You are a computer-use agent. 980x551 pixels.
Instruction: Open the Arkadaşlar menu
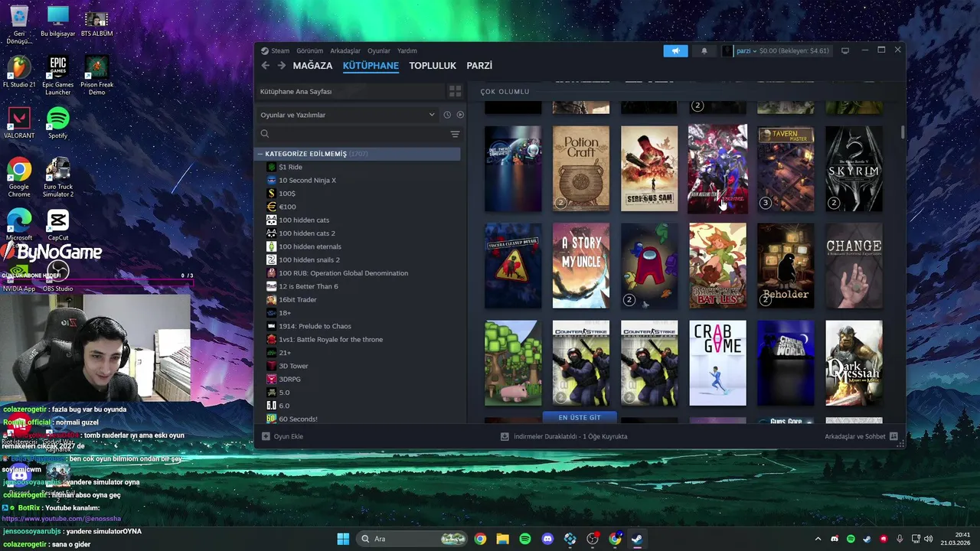click(345, 51)
